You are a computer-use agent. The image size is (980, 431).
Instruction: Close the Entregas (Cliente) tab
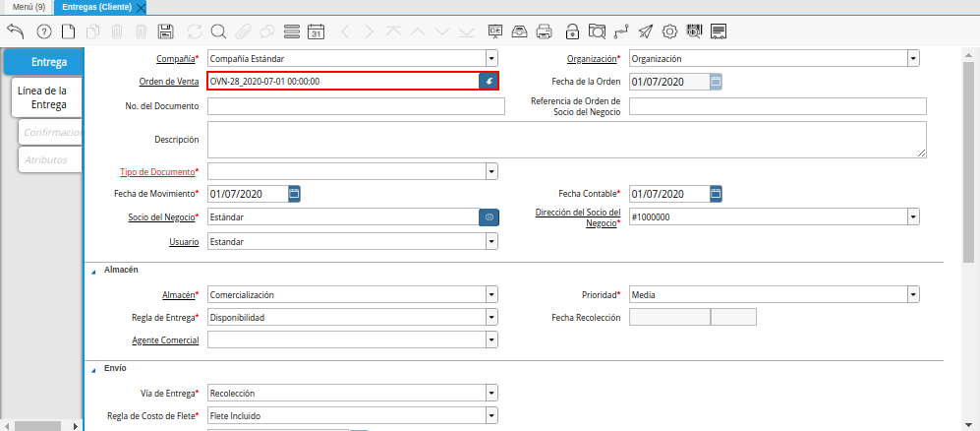click(142, 8)
